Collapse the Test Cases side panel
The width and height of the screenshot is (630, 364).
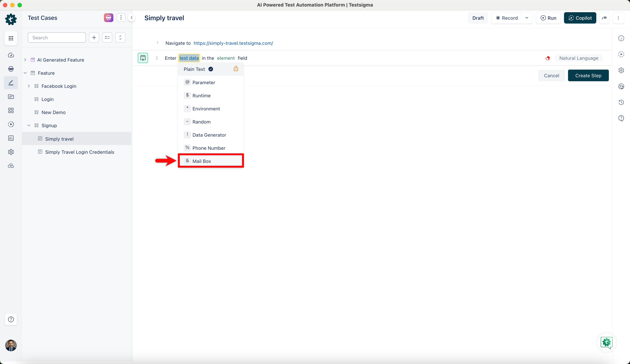(x=131, y=17)
